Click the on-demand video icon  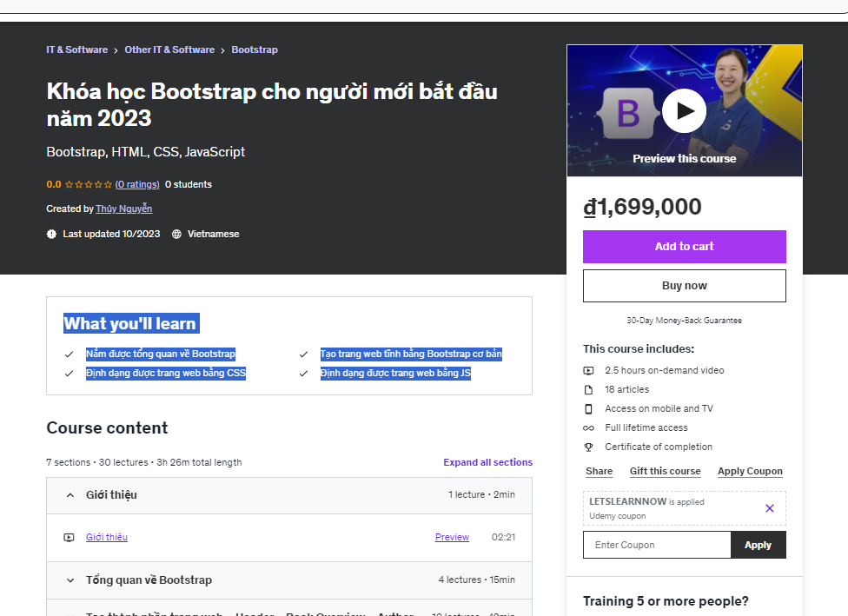[x=588, y=370]
